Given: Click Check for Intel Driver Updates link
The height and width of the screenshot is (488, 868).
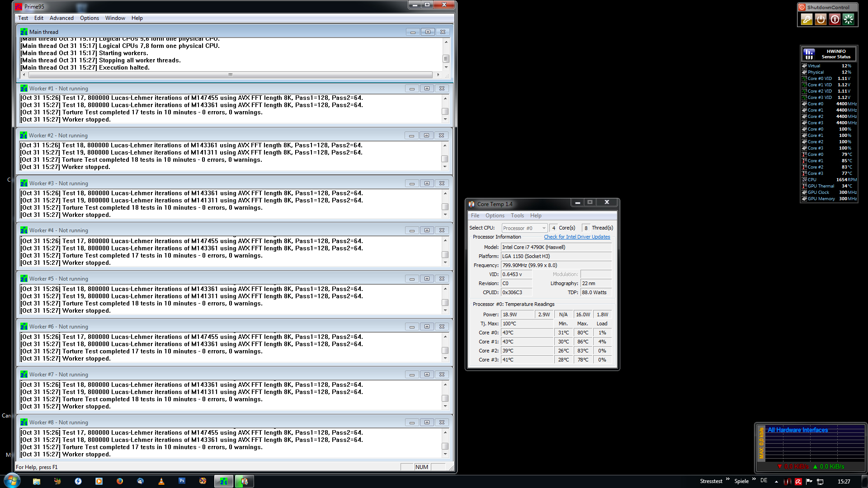Looking at the screenshot, I should pyautogui.click(x=577, y=237).
